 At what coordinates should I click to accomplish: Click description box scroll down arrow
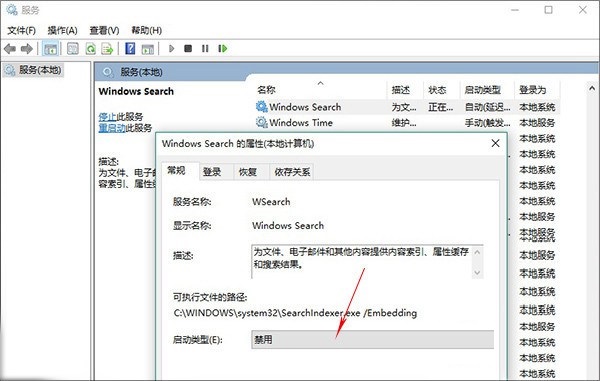pyautogui.click(x=477, y=272)
